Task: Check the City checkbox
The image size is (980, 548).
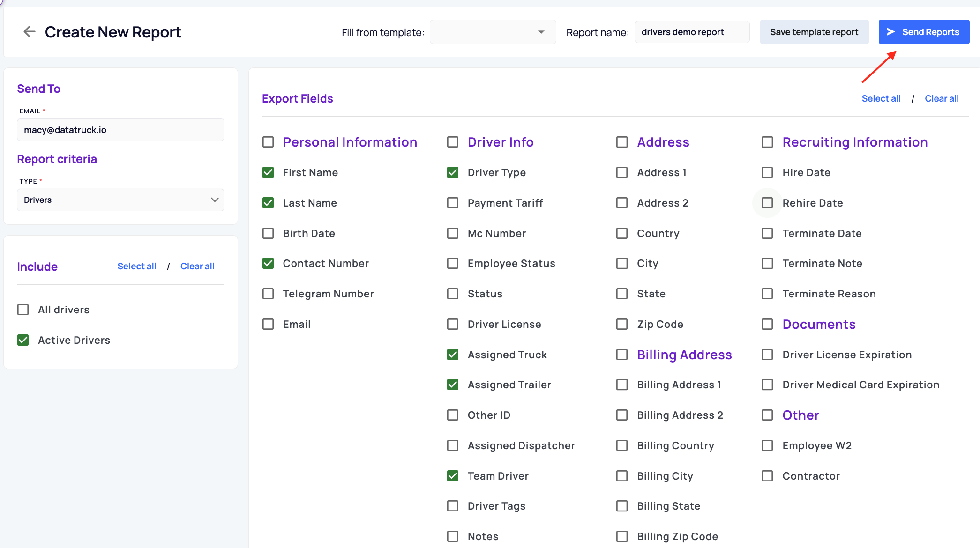Action: (622, 263)
